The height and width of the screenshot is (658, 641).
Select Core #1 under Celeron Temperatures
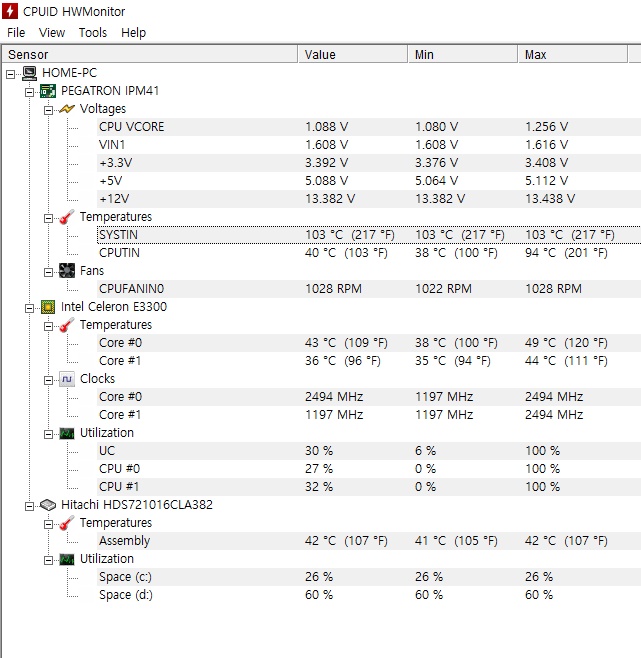[369, 361]
